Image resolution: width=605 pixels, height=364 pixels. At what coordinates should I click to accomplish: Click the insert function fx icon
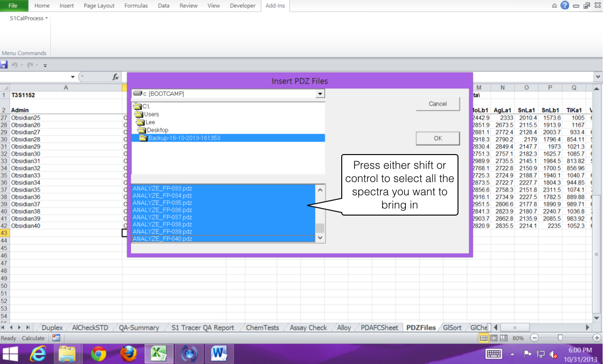click(115, 77)
